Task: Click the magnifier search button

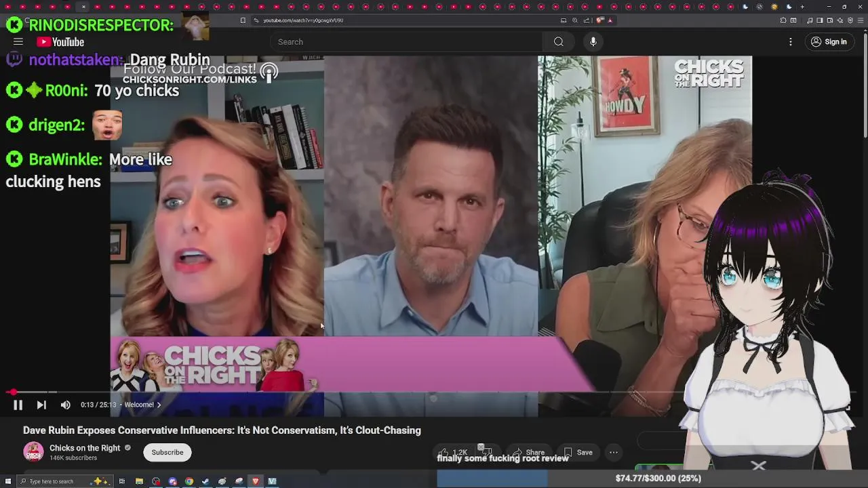Action: [558, 42]
